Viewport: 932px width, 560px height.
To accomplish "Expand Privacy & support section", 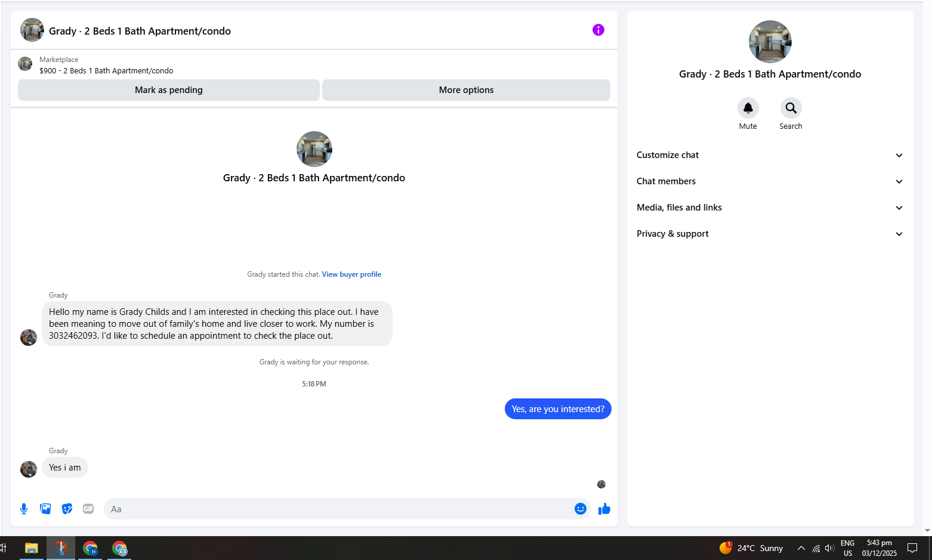I will point(770,234).
